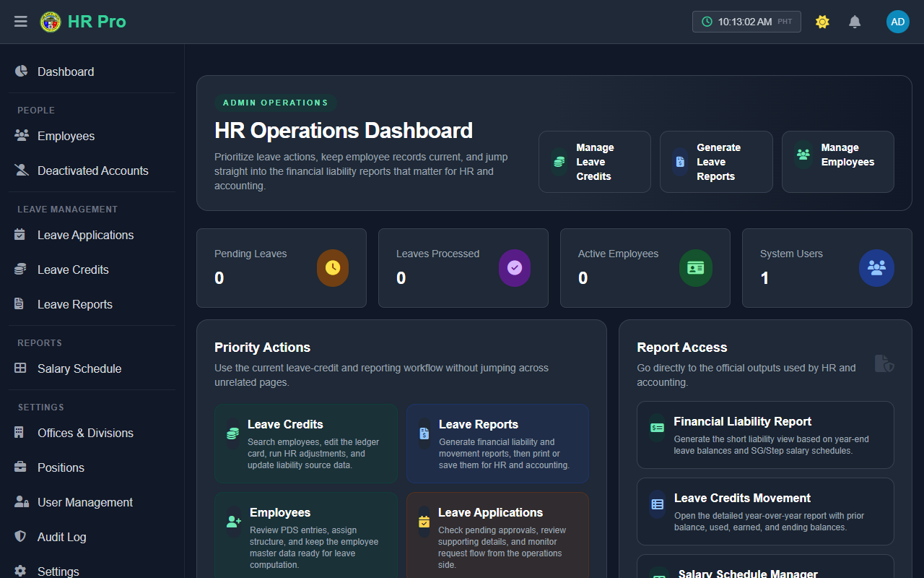Image resolution: width=924 pixels, height=578 pixels.
Task: Open User Management from sidebar
Action: 92,502
